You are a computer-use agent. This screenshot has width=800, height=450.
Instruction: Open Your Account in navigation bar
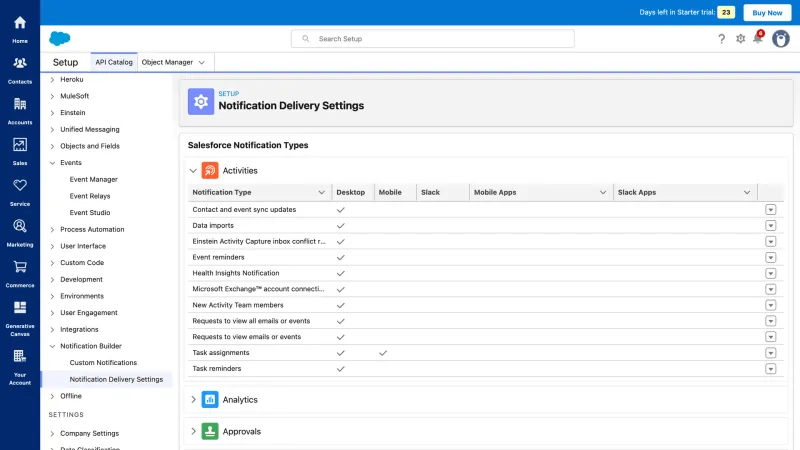(x=20, y=367)
